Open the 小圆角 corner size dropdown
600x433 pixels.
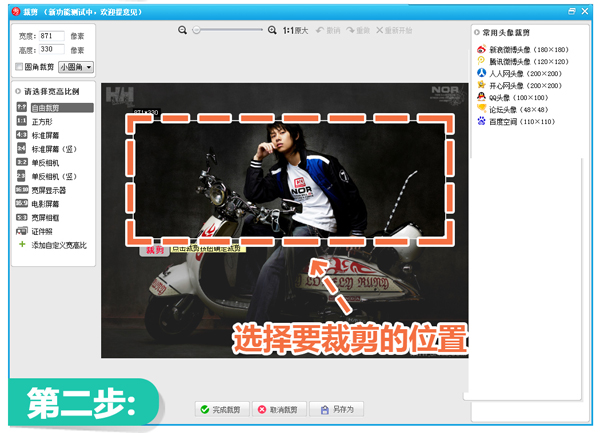(x=76, y=67)
